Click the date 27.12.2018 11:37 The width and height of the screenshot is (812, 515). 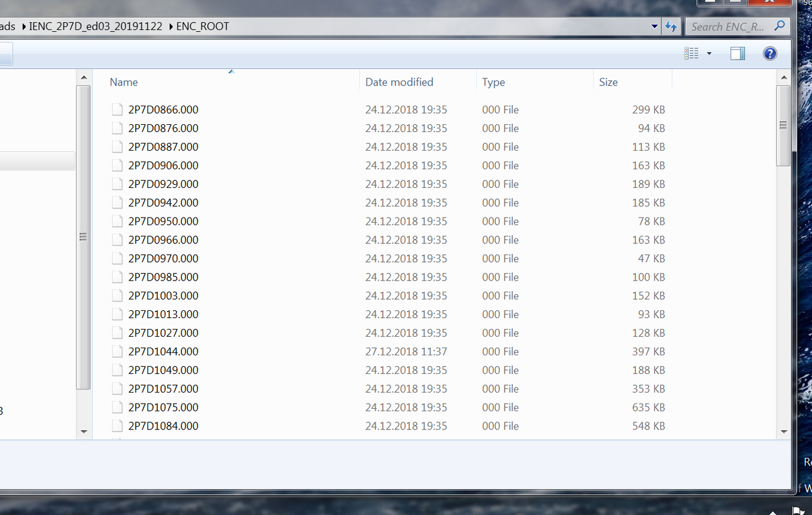click(x=406, y=352)
